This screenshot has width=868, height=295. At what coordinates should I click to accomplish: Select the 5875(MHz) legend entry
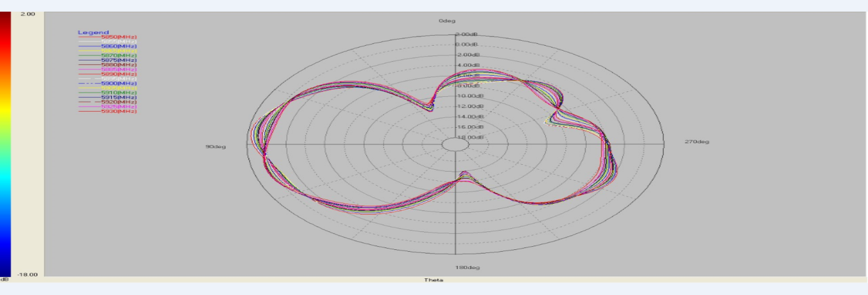[x=107, y=60]
